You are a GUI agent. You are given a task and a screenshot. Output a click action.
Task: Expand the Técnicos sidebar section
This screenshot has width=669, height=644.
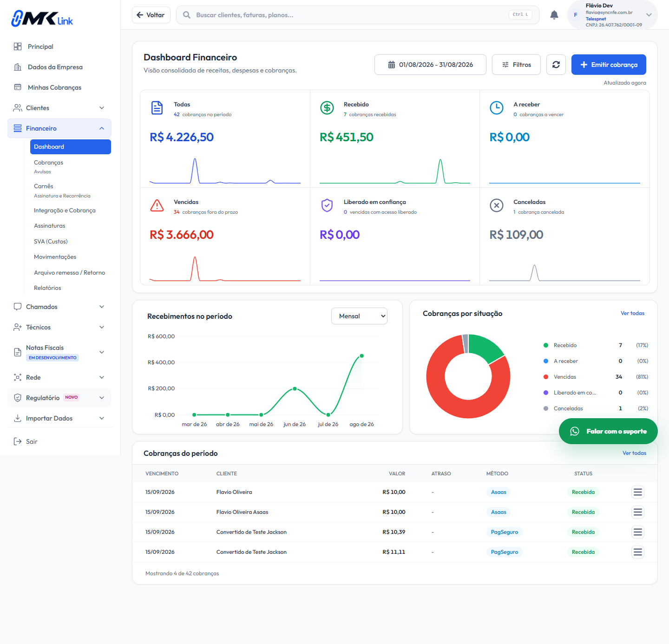(x=59, y=327)
